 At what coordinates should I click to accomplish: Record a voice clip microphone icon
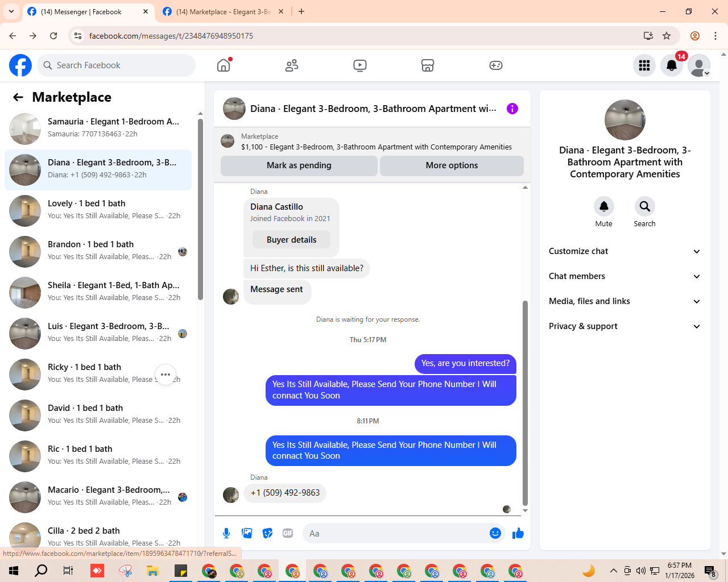click(226, 533)
